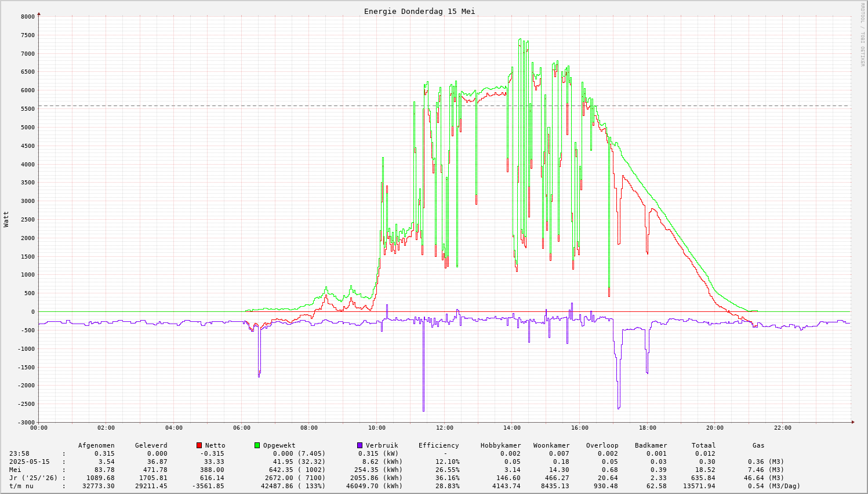Click the red Netto legend swatch
The height and width of the screenshot is (494, 868).
[x=199, y=445]
